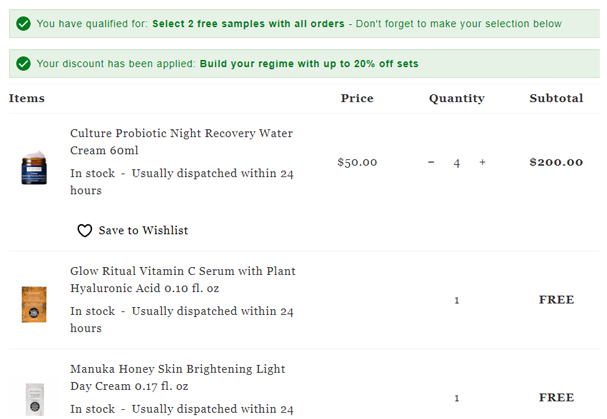Click the FREE label for the Vitamin C Serum
The image size is (607, 419).
[556, 299]
